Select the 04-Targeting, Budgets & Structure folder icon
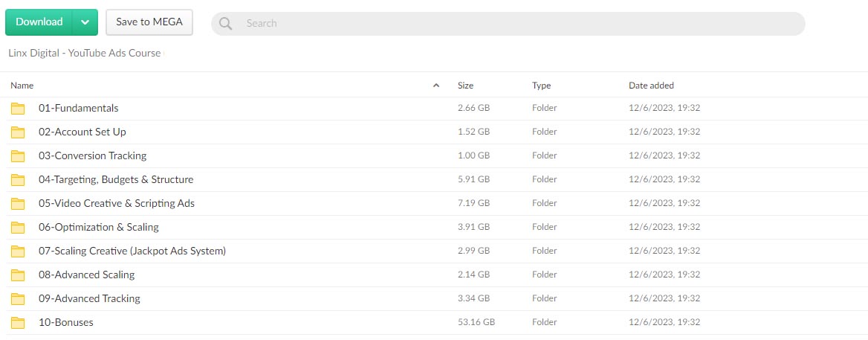Image resolution: width=868 pixels, height=340 pixels. (19, 180)
